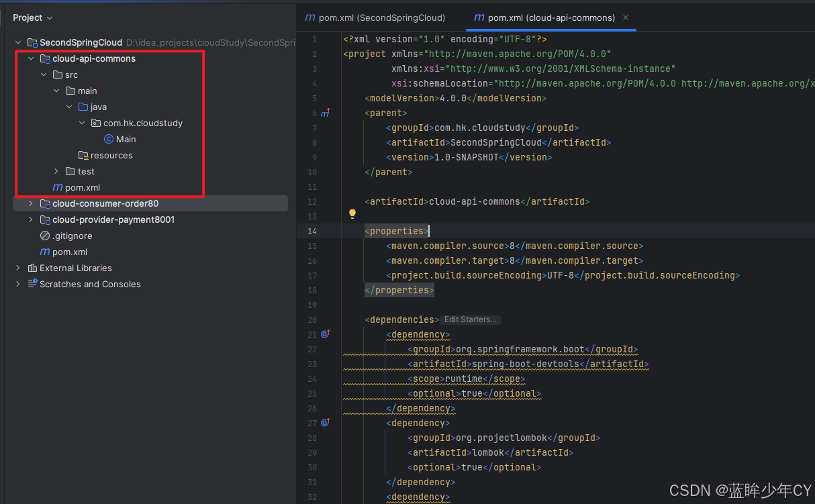Click Maven icon of cloud-api-commons pom.xml
Viewport: 815px width, 504px height.
point(58,187)
